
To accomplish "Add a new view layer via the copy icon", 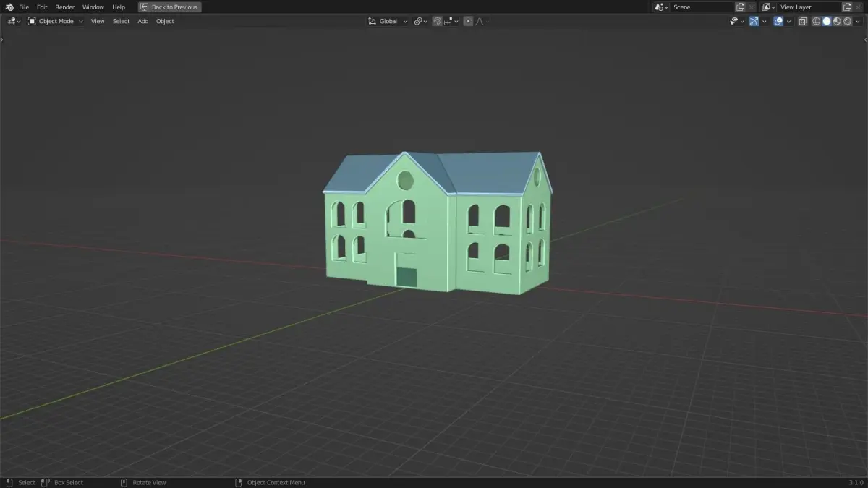I will click(847, 7).
